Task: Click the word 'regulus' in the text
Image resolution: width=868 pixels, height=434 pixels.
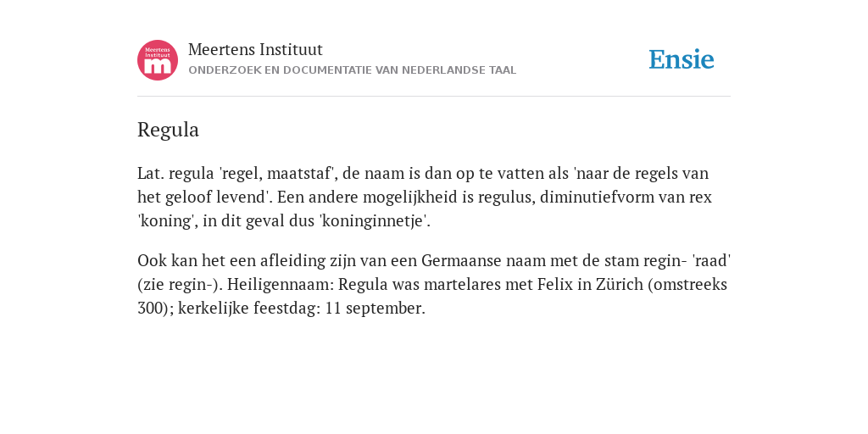Action: (506, 197)
